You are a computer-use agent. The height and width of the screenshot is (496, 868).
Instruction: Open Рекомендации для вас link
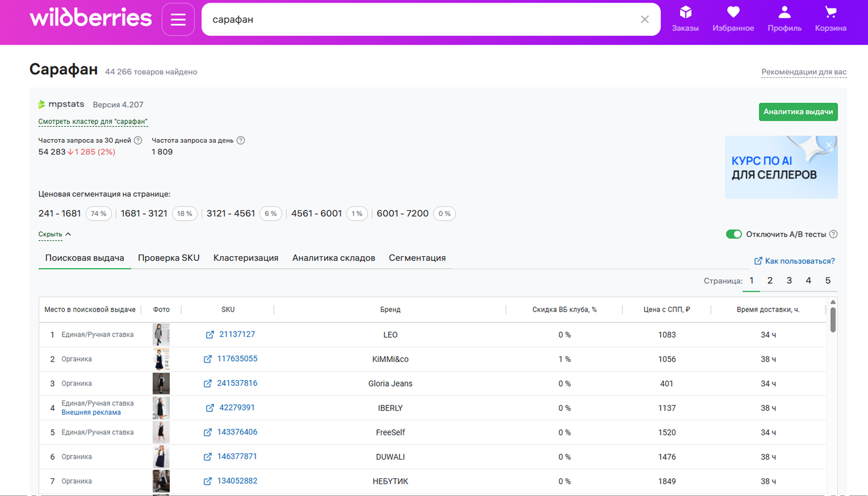(x=804, y=72)
